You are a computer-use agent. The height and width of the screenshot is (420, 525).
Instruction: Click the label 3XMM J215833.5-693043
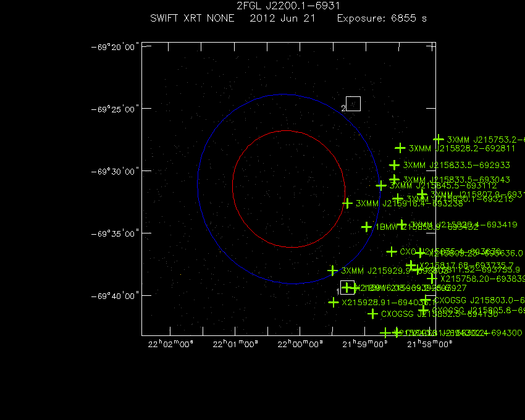click(x=456, y=180)
